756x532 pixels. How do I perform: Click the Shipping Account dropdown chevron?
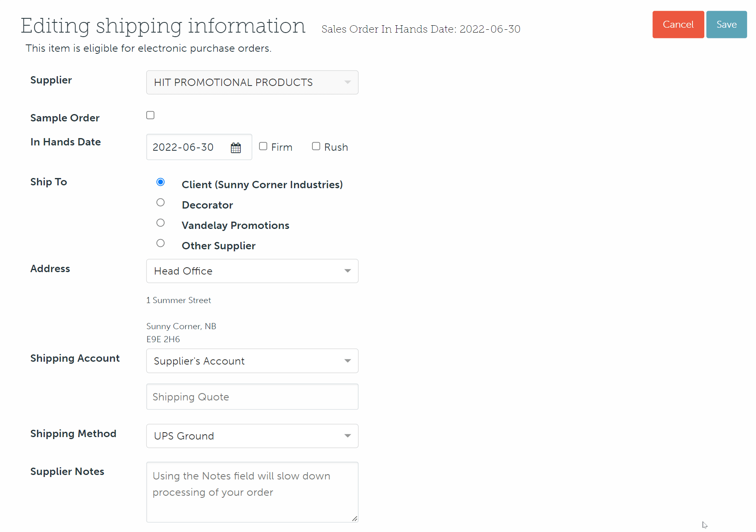pyautogui.click(x=347, y=361)
